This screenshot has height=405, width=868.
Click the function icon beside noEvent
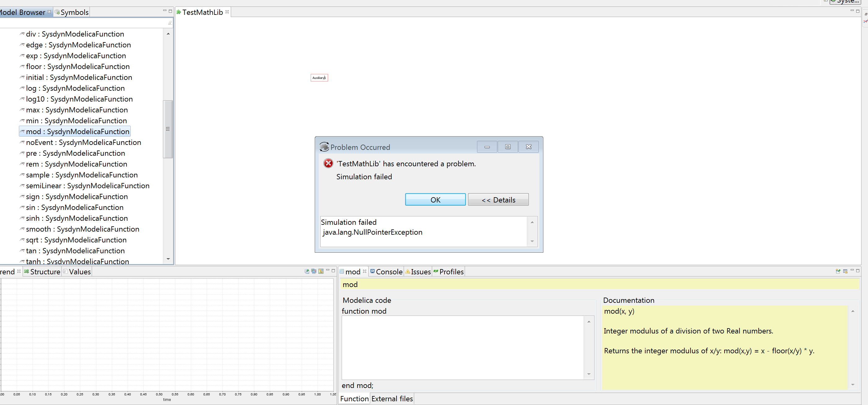22,142
